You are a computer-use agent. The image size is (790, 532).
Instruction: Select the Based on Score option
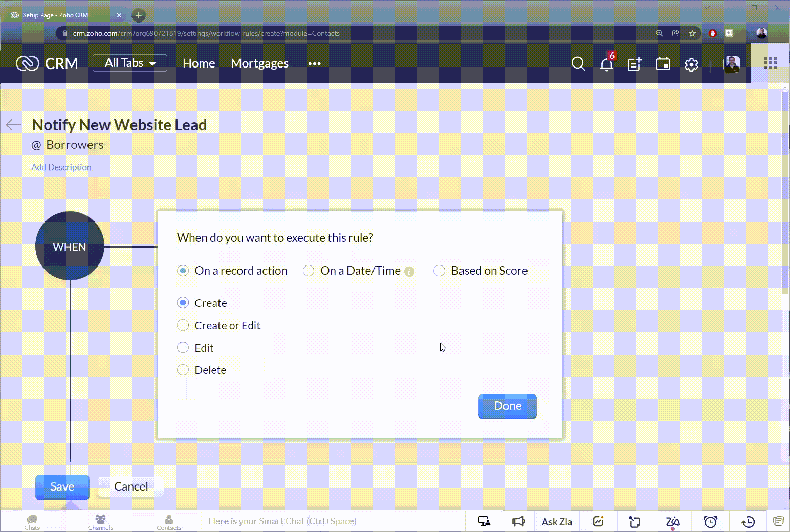(439, 271)
